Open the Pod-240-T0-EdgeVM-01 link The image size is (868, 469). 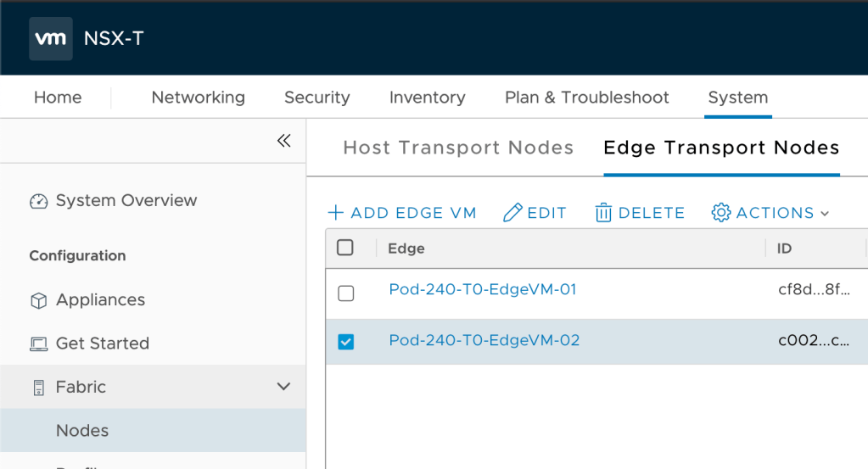tap(482, 289)
